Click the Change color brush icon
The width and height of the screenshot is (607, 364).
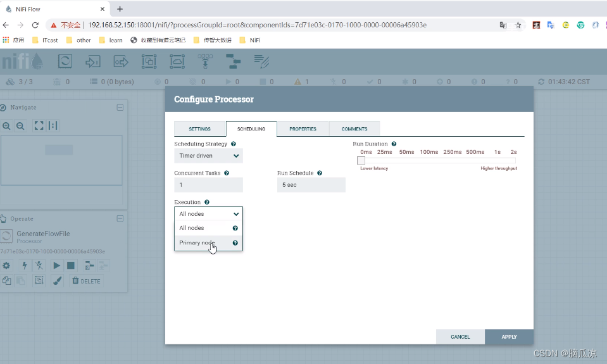pos(58,280)
